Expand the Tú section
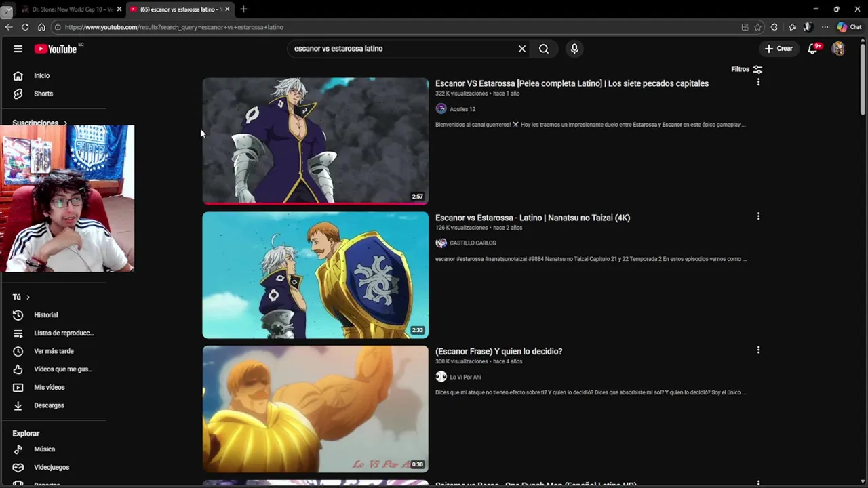868x488 pixels. tap(21, 297)
